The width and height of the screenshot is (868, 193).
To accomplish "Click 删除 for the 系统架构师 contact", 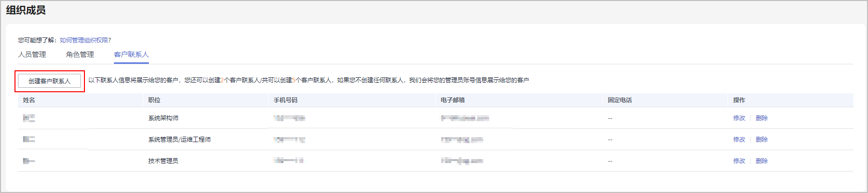I will point(762,118).
